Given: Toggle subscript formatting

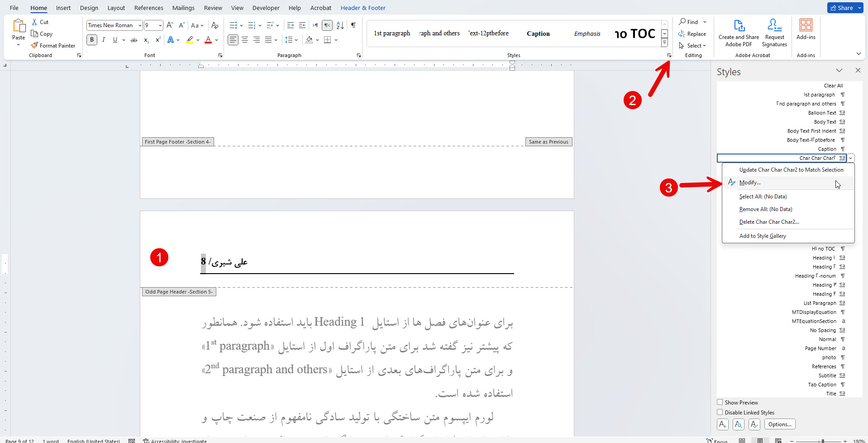Looking at the screenshot, I should point(146,40).
